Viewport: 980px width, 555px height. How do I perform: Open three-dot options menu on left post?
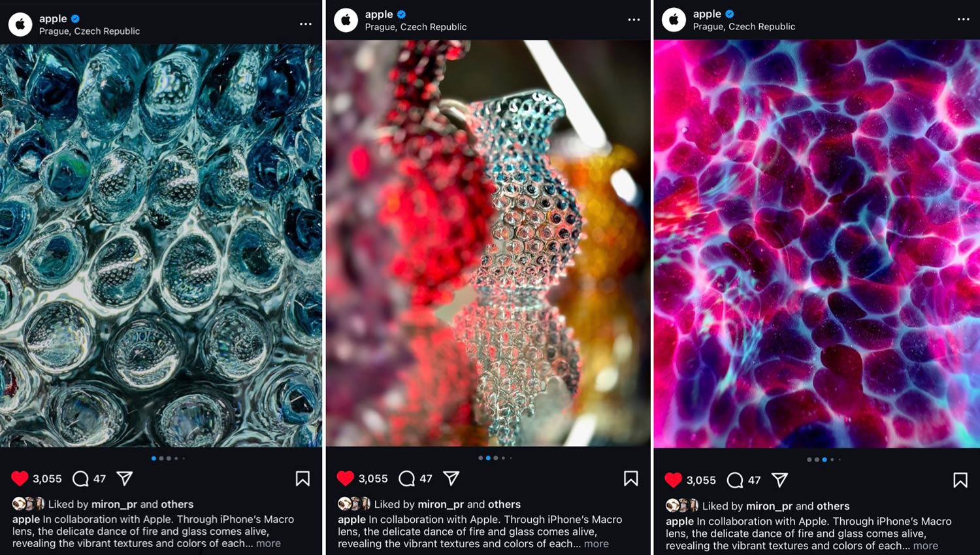tap(306, 24)
